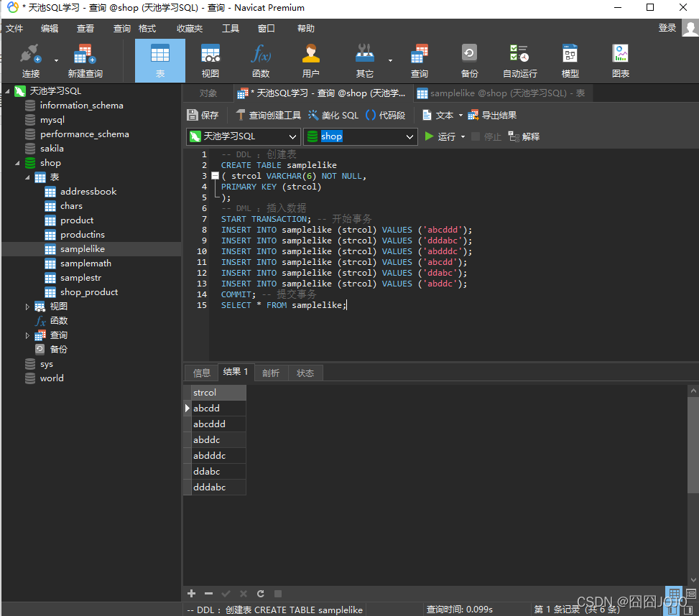This screenshot has width=699, height=616.
Task: Select the dddabc result cell
Action: (x=218, y=487)
